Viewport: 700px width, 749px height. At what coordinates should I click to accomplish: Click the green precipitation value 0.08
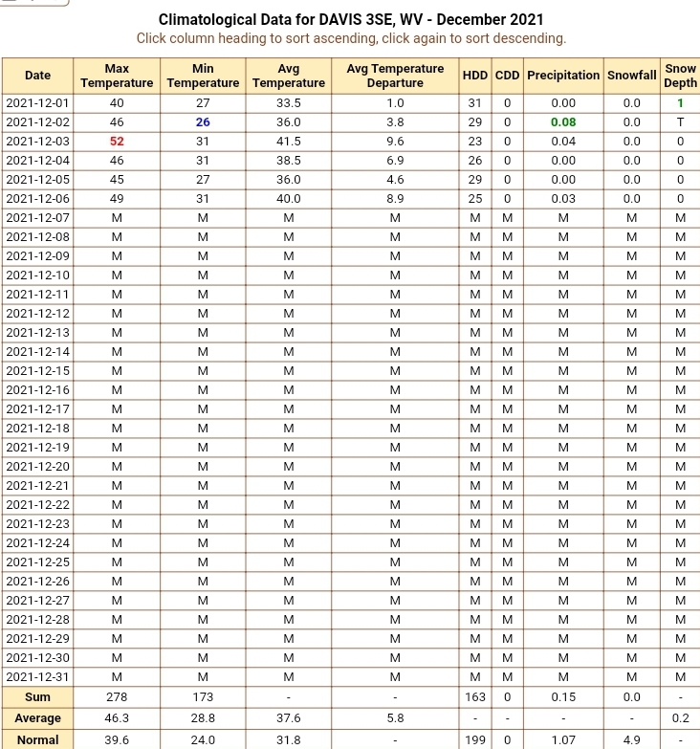pyautogui.click(x=563, y=122)
